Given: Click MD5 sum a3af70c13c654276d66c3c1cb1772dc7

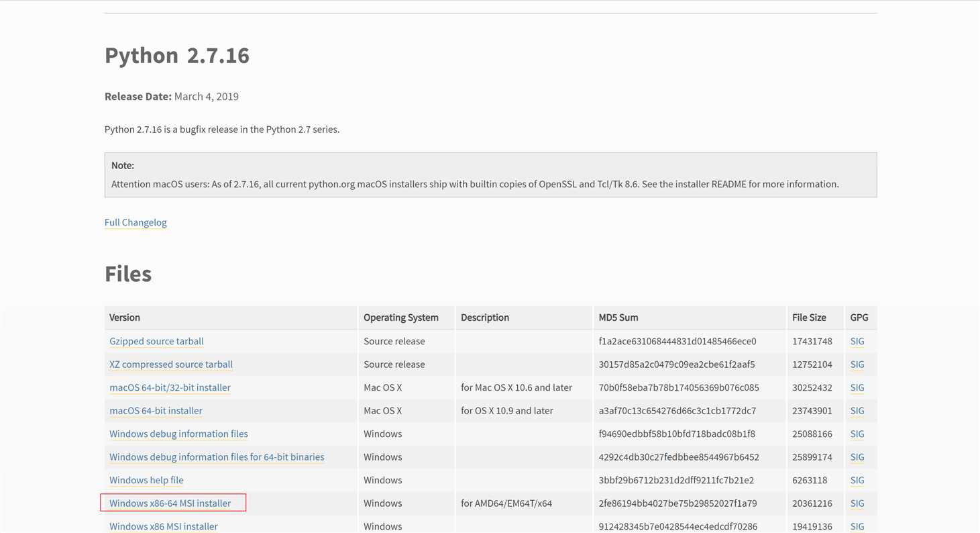Looking at the screenshot, I should pyautogui.click(x=677, y=411).
